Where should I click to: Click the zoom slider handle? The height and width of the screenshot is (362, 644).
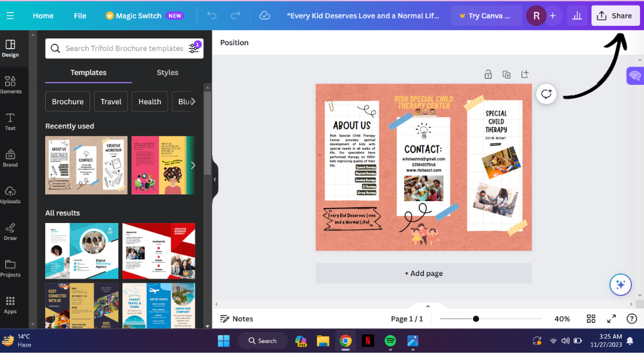pyautogui.click(x=476, y=319)
